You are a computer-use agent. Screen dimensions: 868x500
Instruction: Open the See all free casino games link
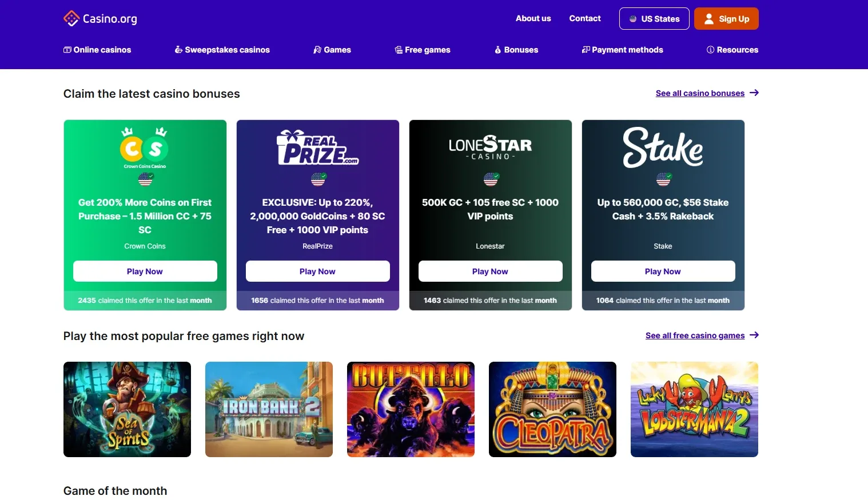(695, 335)
